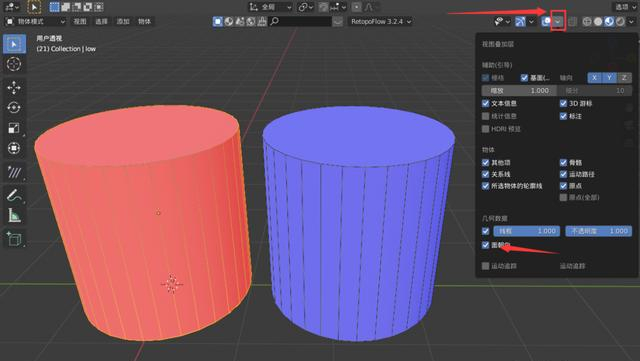Open the 选择 Select menu
The height and width of the screenshot is (361, 640).
point(101,21)
